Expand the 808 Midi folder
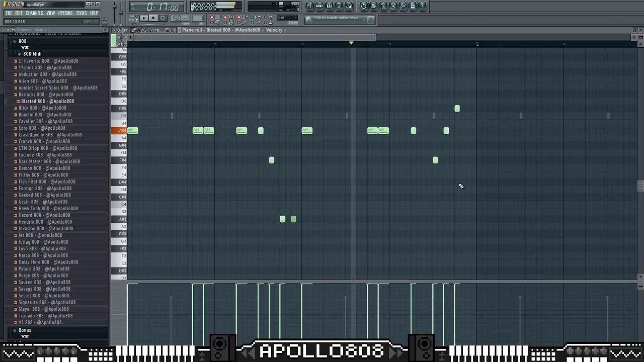This screenshot has width=644, height=362. click(x=20, y=54)
